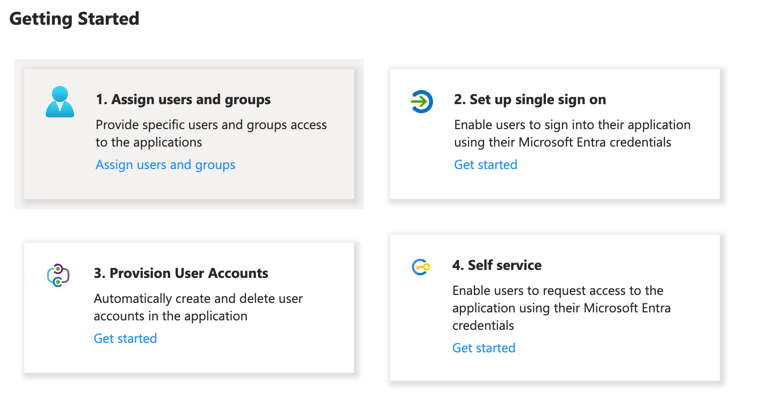This screenshot has width=780, height=412.
Task: Select the '3. Provision User Accounts' heading
Action: coord(181,273)
